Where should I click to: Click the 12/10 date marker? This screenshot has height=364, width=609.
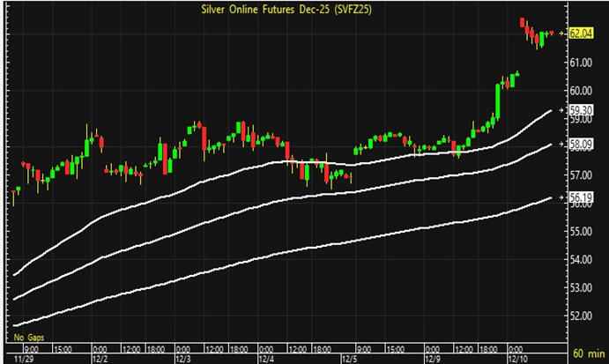pos(514,358)
